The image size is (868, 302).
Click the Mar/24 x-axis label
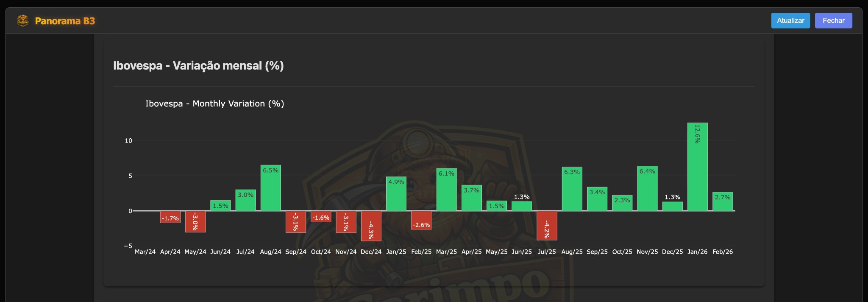tap(145, 252)
